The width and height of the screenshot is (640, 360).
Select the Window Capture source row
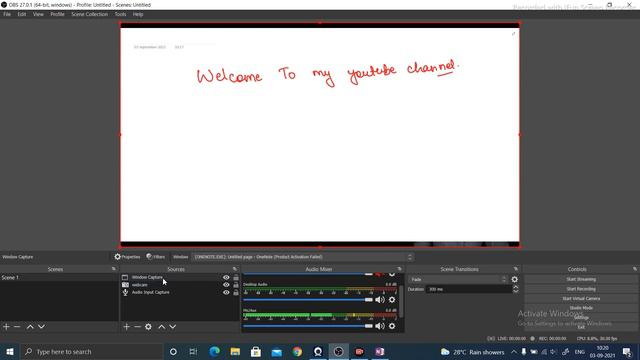(x=180, y=278)
